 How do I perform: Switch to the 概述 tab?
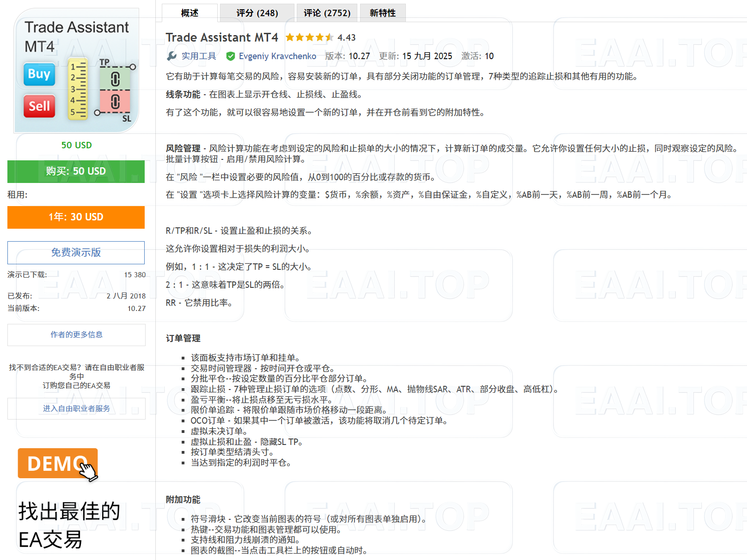[190, 13]
